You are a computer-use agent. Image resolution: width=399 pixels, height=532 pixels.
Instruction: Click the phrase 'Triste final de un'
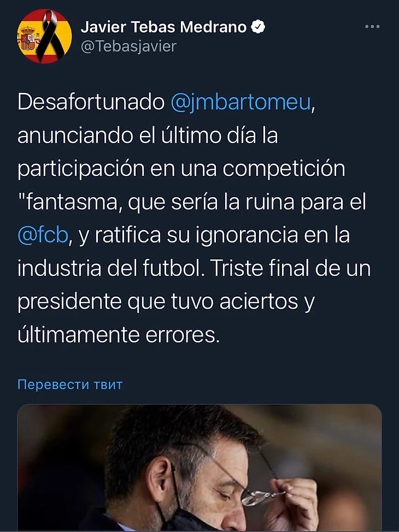(x=291, y=268)
